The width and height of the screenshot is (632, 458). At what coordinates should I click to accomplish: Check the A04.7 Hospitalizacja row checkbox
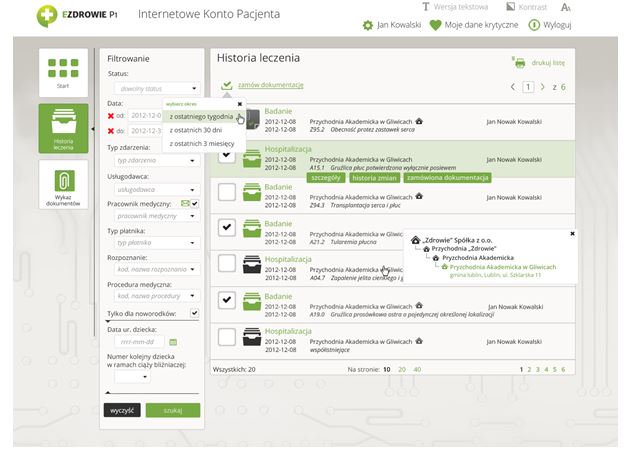pos(227,263)
